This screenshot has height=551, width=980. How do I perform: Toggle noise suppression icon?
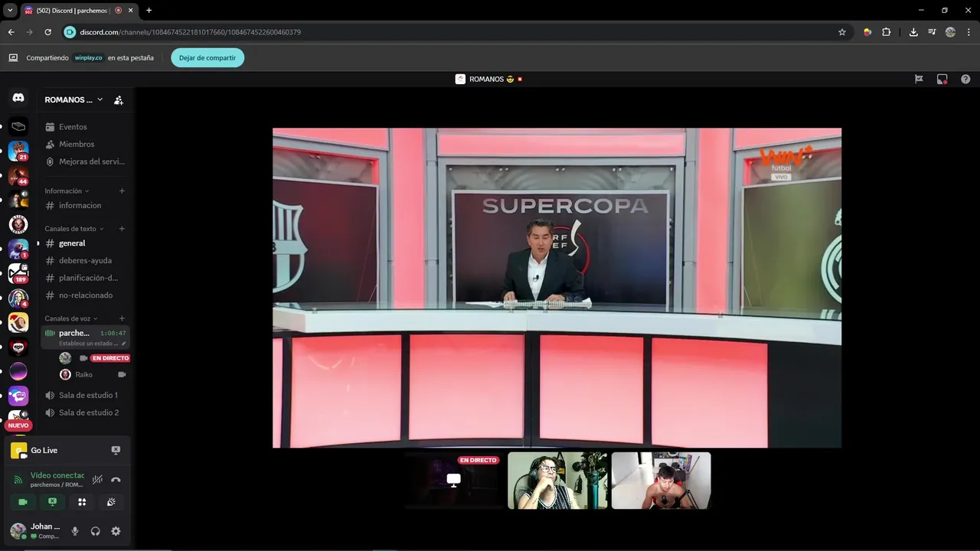point(97,480)
